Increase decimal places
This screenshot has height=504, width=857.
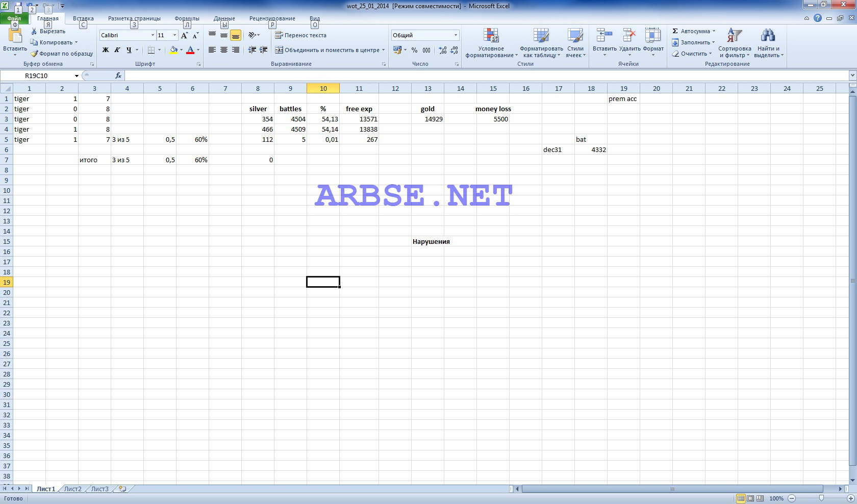pos(442,50)
